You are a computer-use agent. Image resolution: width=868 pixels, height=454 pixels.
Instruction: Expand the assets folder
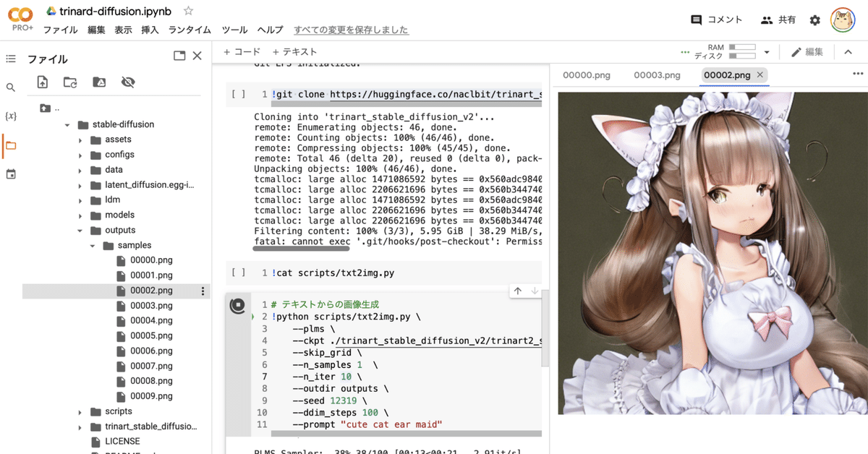(82, 139)
